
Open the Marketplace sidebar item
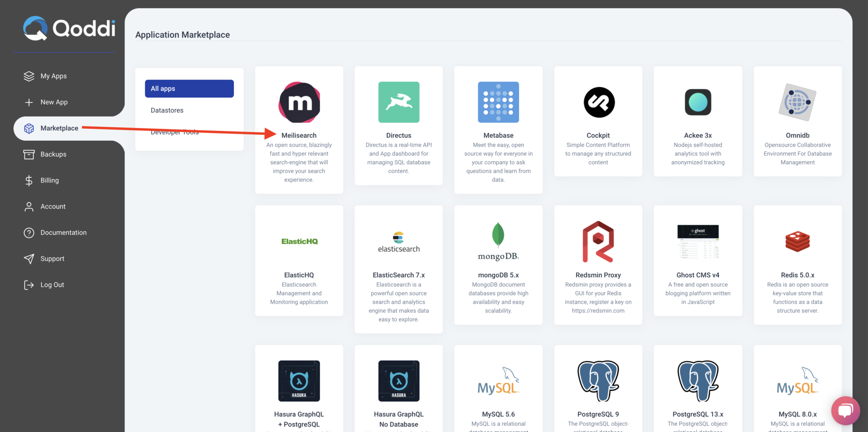(x=59, y=128)
